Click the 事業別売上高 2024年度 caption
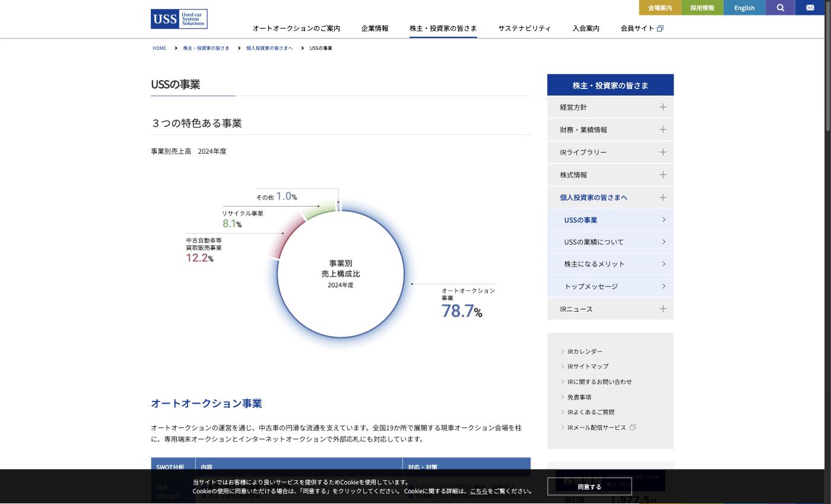This screenshot has width=831, height=504. click(188, 151)
